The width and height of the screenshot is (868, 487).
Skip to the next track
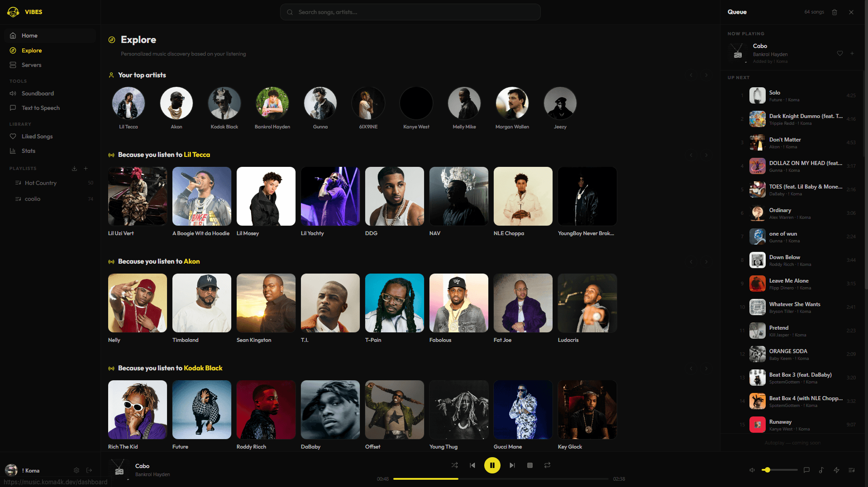pos(512,465)
